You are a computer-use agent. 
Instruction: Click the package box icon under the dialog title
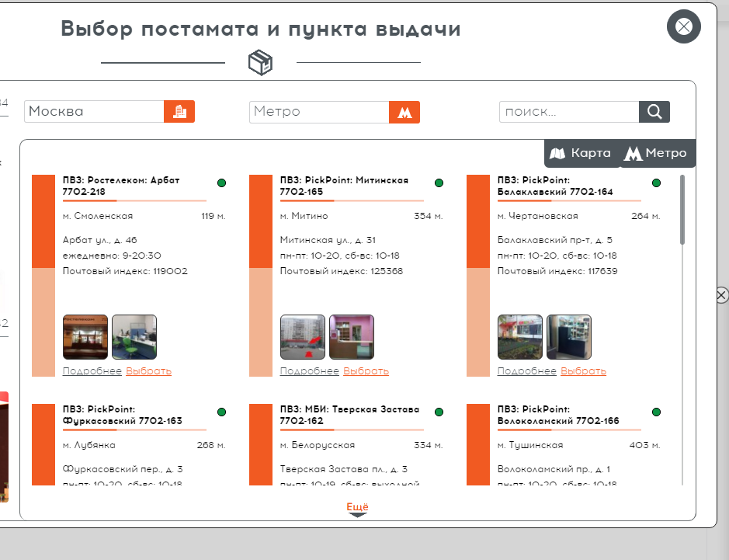(x=261, y=62)
